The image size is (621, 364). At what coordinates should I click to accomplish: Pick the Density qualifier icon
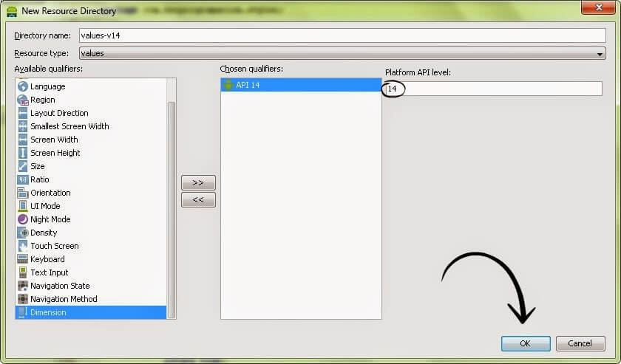point(23,233)
